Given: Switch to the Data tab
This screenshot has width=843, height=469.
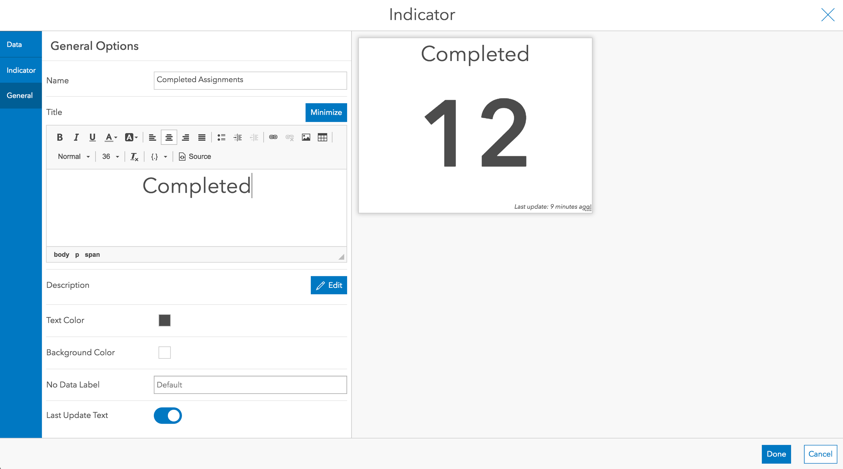Looking at the screenshot, I should pos(14,45).
